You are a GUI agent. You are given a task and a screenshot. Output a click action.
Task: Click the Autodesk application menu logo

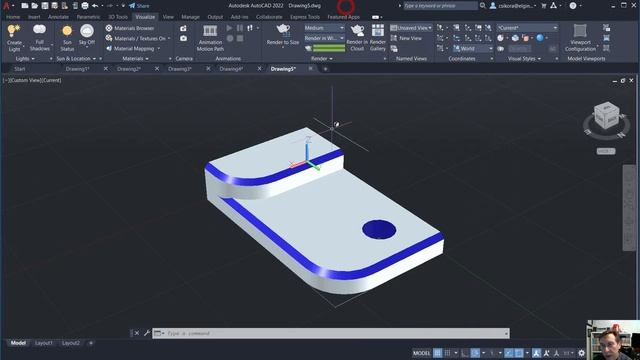[x=6, y=6]
